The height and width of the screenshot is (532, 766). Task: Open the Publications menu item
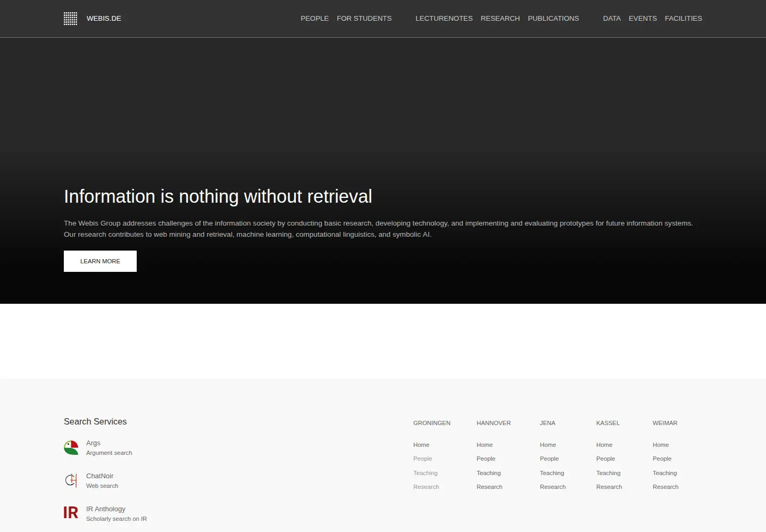[553, 19]
